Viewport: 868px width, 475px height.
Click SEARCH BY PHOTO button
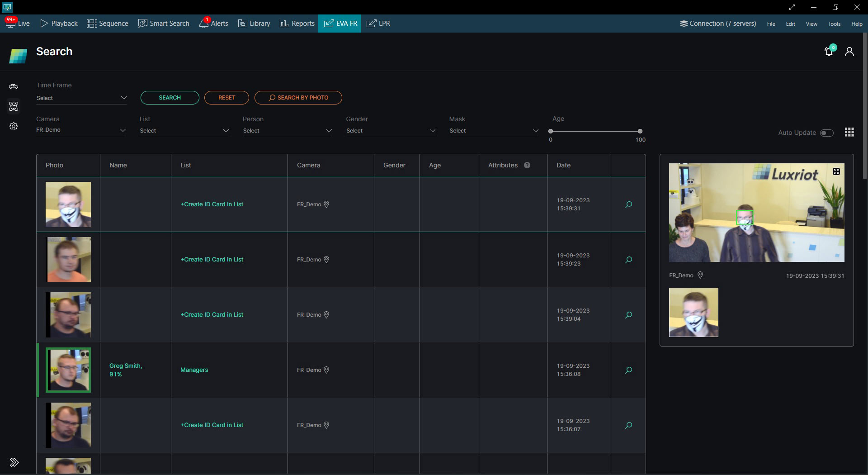(298, 98)
